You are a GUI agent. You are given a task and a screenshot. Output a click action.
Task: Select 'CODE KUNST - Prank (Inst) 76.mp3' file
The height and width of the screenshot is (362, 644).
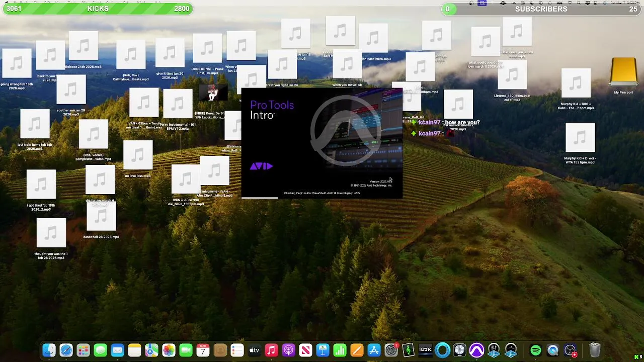208,48
